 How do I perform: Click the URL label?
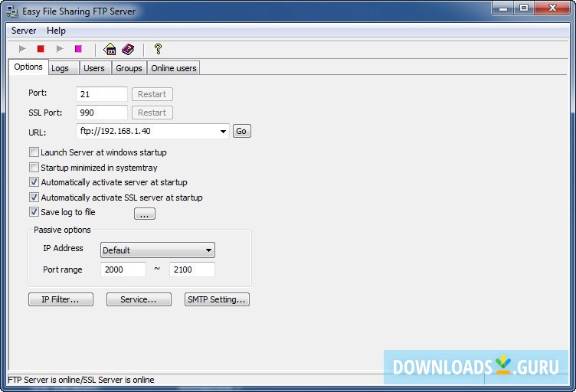point(37,132)
